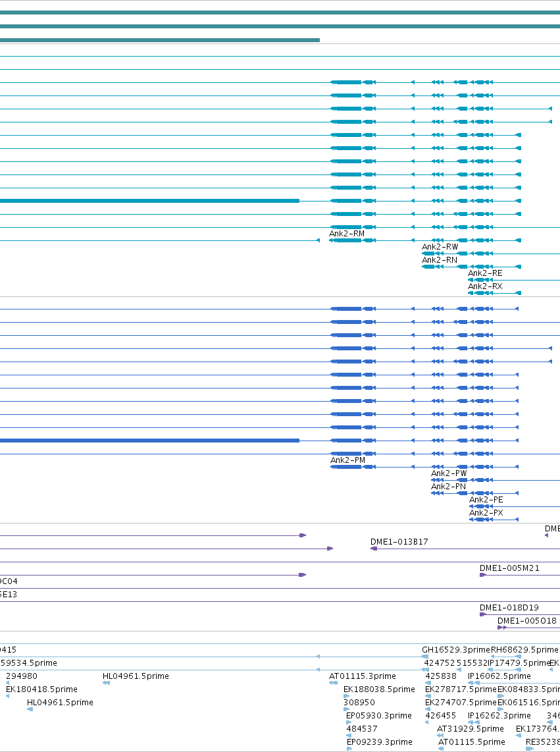Click the AT31929.5prime EST label
The width and height of the screenshot is (560, 752).
click(471, 728)
